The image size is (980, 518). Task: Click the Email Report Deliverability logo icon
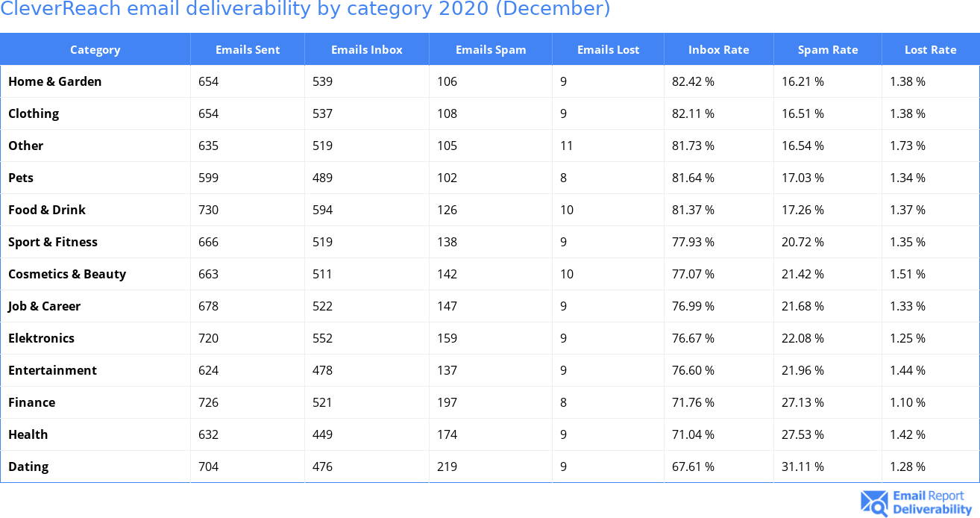(874, 503)
